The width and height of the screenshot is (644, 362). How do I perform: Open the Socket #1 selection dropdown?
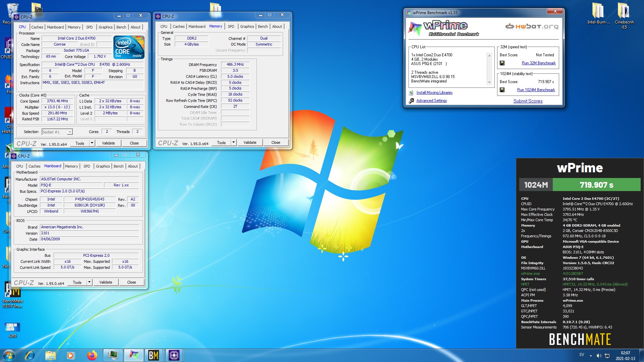(x=69, y=132)
